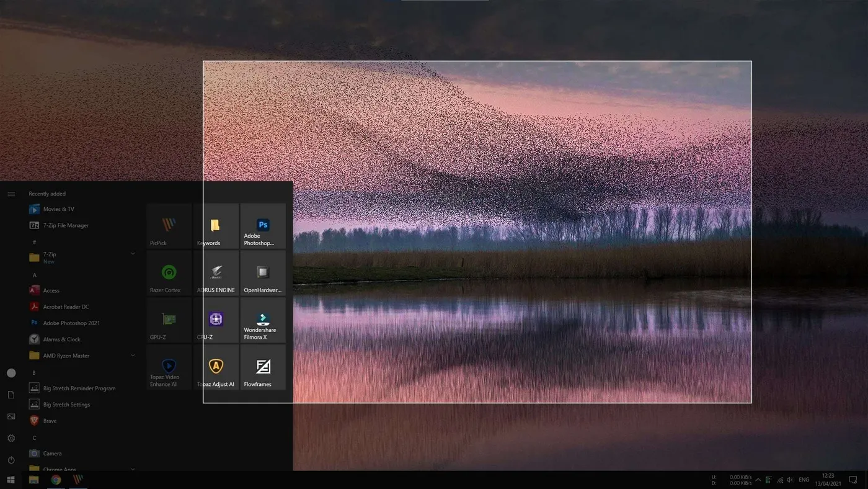Launch the GPU-Z tile
This screenshot has height=489, width=868.
pyautogui.click(x=169, y=320)
